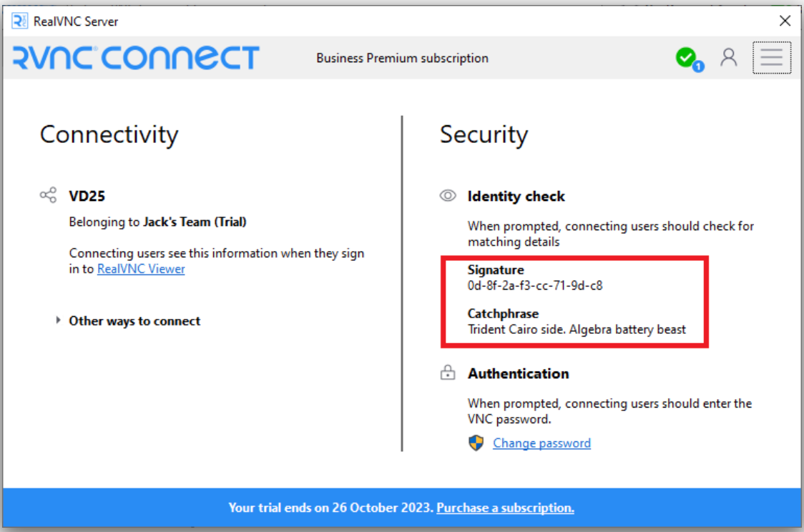Screen dimensions: 804x532
Task: Click the share connectivity icon beside VD25
Action: [x=48, y=195]
